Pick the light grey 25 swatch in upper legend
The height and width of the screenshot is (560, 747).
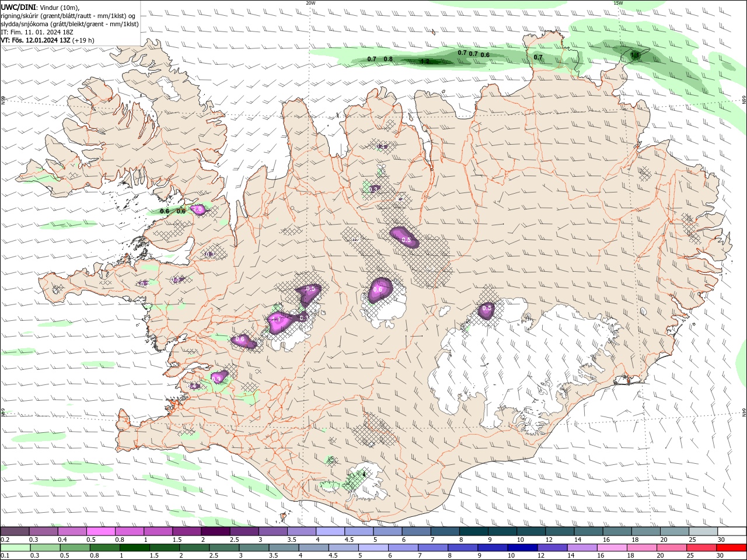pyautogui.click(x=703, y=531)
